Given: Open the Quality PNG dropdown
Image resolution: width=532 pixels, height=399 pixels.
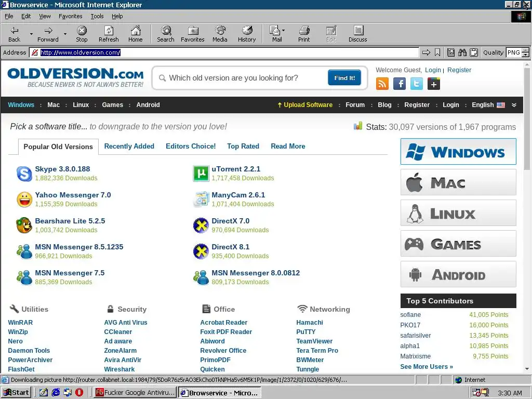Looking at the screenshot, I should pos(526,52).
